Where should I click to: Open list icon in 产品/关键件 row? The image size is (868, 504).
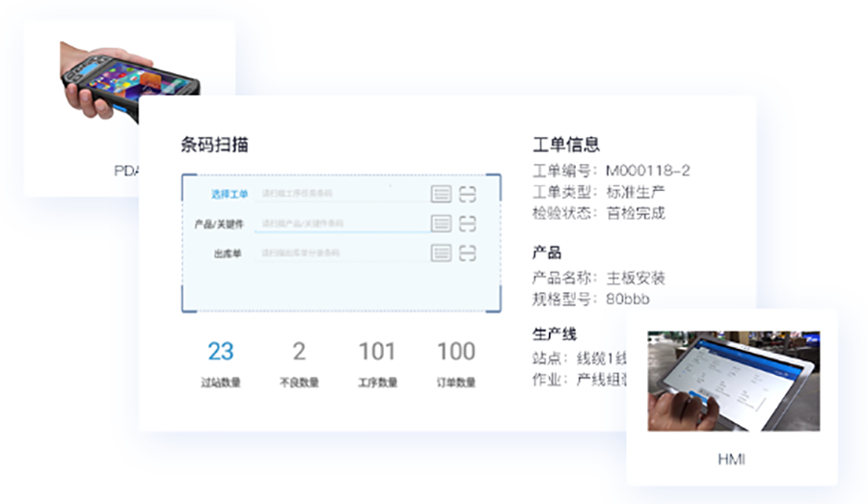point(441,224)
